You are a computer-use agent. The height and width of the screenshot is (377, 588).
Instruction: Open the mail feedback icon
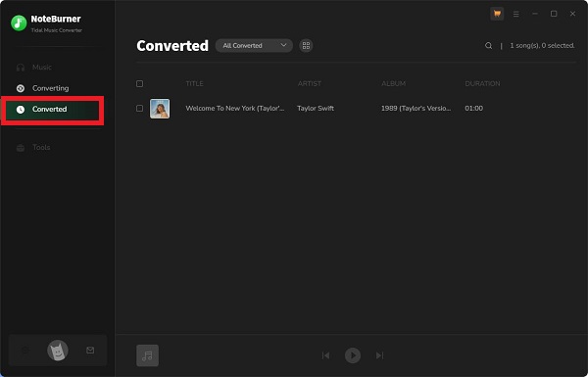[90, 350]
